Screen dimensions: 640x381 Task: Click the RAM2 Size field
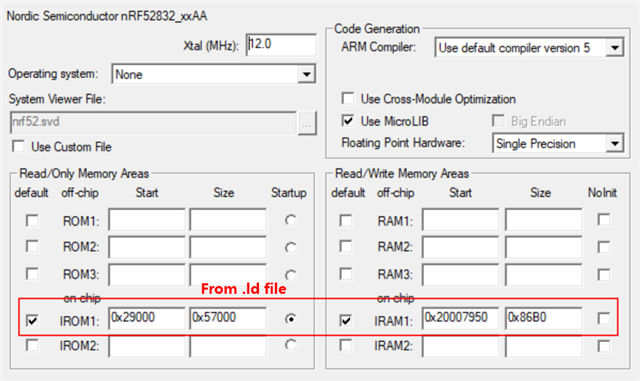(544, 247)
